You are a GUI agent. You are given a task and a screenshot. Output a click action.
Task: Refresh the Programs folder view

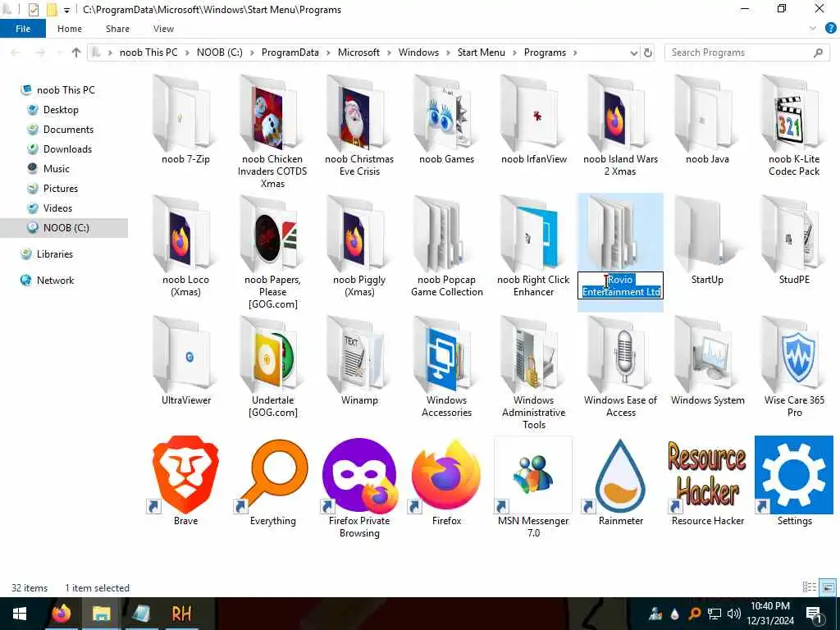648,52
